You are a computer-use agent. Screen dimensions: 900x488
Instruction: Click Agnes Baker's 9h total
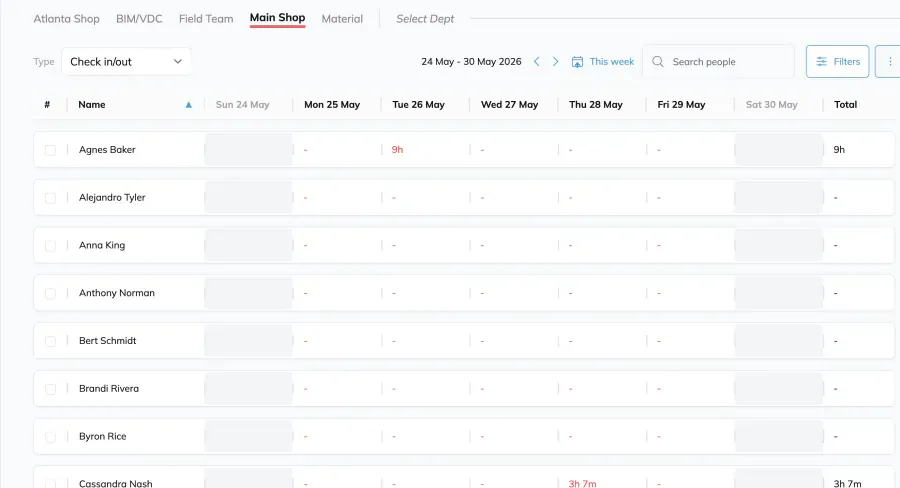click(x=839, y=149)
